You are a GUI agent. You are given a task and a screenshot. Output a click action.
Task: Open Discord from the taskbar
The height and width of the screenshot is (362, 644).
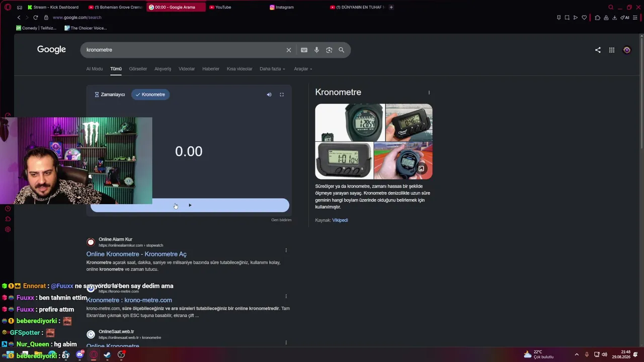[x=80, y=354]
